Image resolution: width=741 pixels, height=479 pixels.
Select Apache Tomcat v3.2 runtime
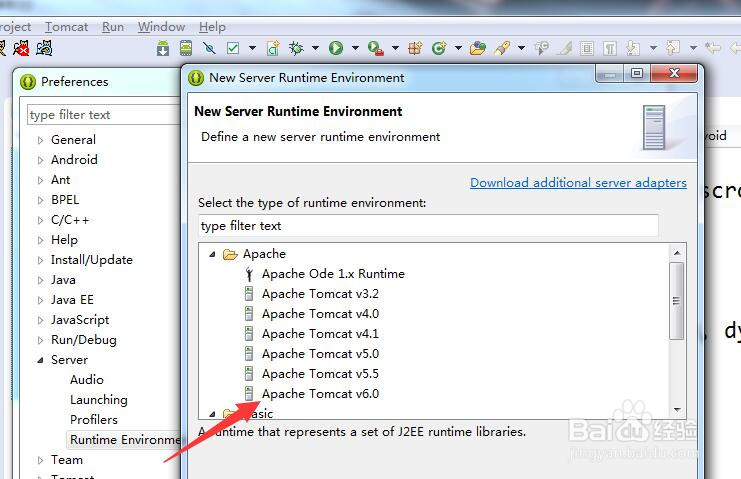tap(320, 294)
